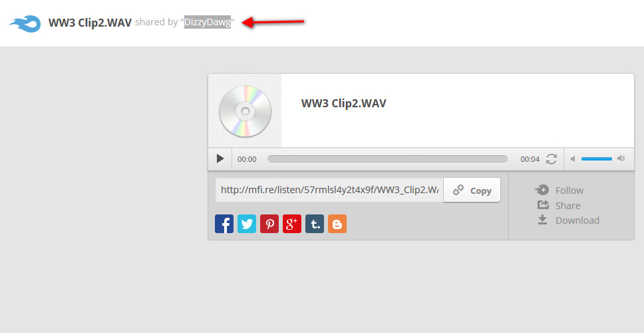
Task: Share on Blogger
Action: tap(337, 224)
